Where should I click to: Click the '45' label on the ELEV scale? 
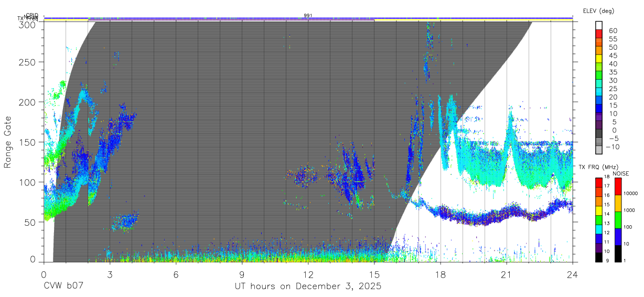pos(613,55)
